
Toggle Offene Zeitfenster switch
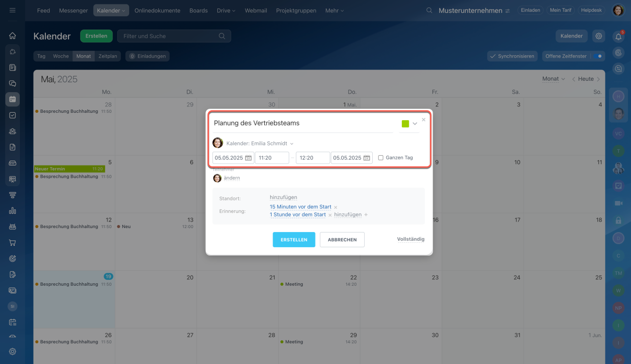[598, 56]
